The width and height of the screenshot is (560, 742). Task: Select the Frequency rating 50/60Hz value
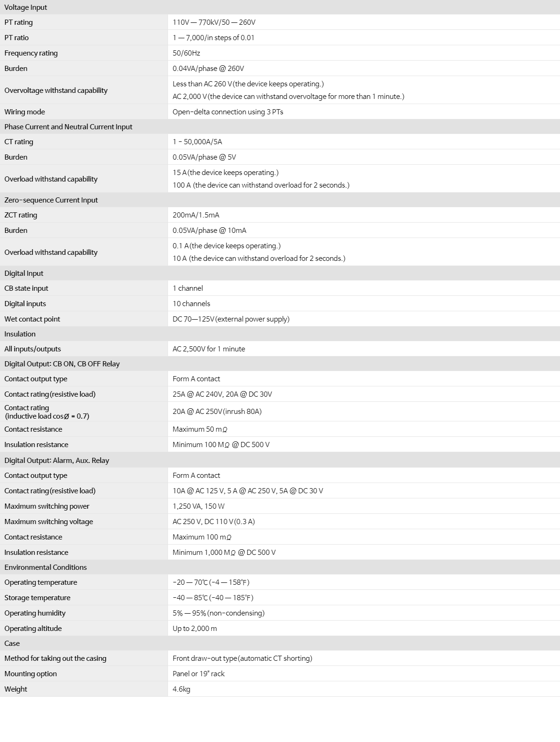click(186, 53)
